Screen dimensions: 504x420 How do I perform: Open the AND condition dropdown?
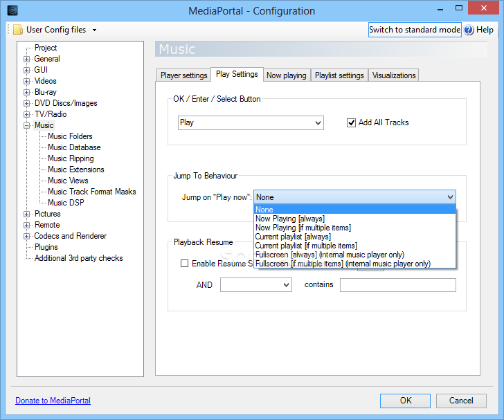(256, 285)
